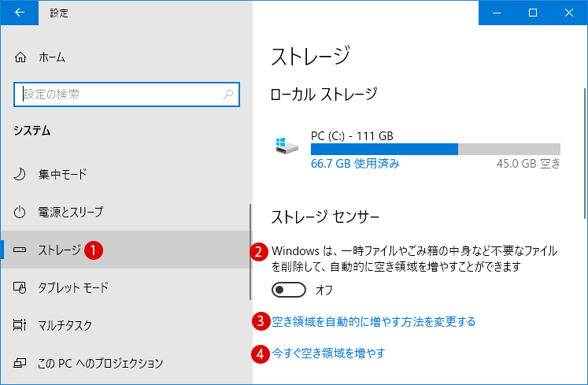This screenshot has height=385, width=588.
Task: Click the back arrow icon in title bar
Action: click(20, 13)
